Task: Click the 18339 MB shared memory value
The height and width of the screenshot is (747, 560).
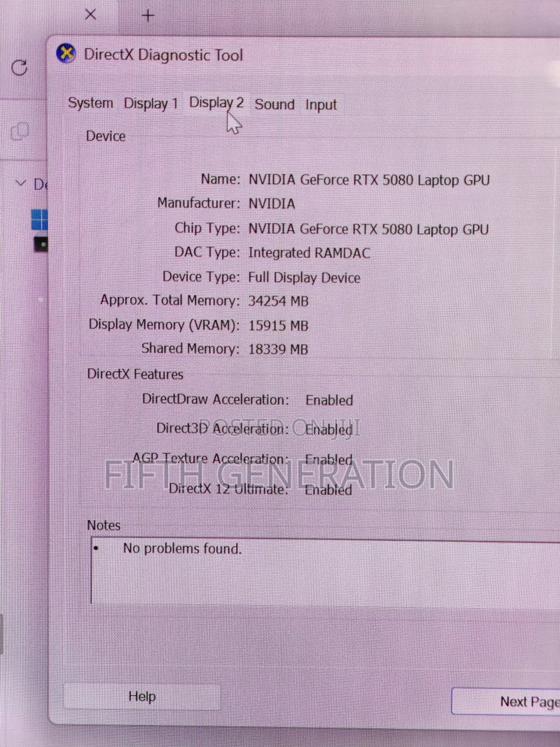Action: click(x=278, y=349)
